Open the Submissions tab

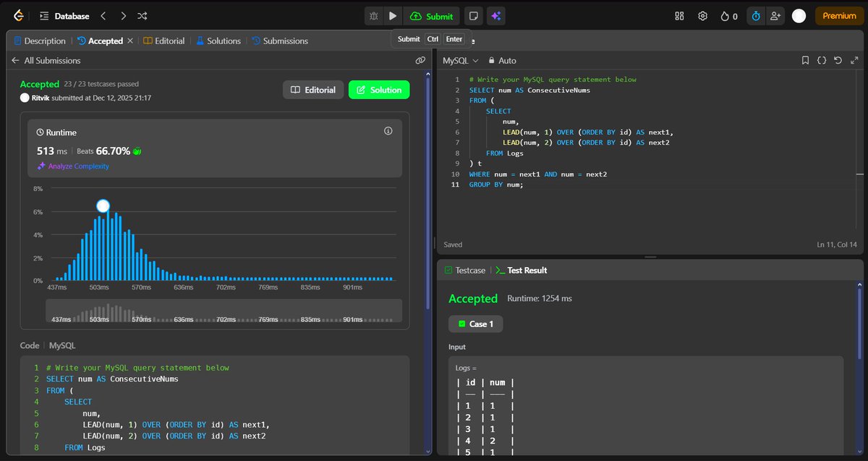[x=280, y=41]
